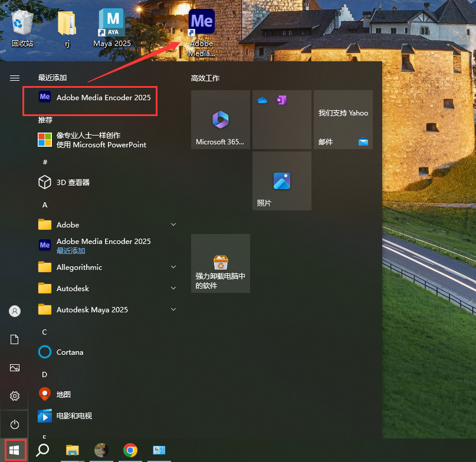Open the 照片 (Photos) tile
The image size is (476, 462).
(x=281, y=180)
